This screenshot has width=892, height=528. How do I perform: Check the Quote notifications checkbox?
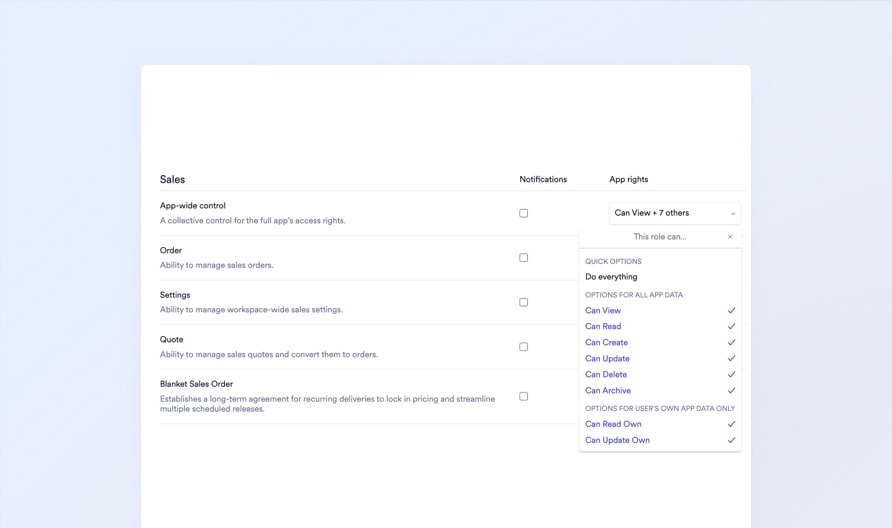(x=523, y=346)
